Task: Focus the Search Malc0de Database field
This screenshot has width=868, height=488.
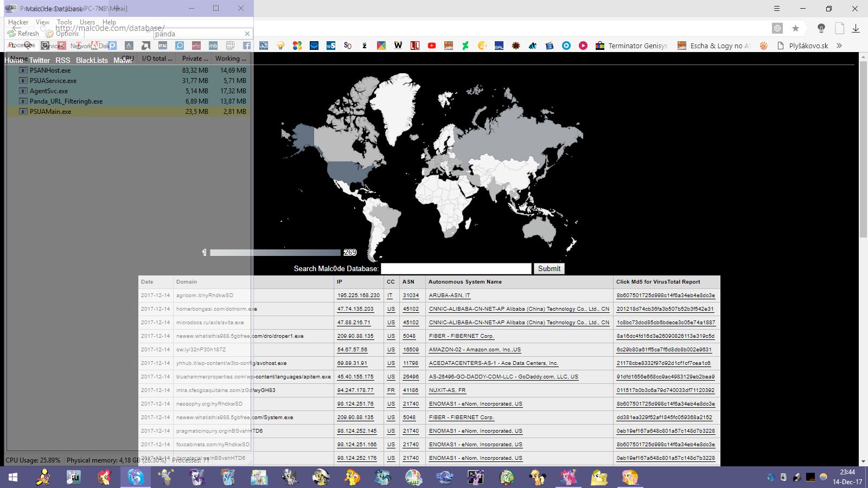Action: click(x=456, y=268)
